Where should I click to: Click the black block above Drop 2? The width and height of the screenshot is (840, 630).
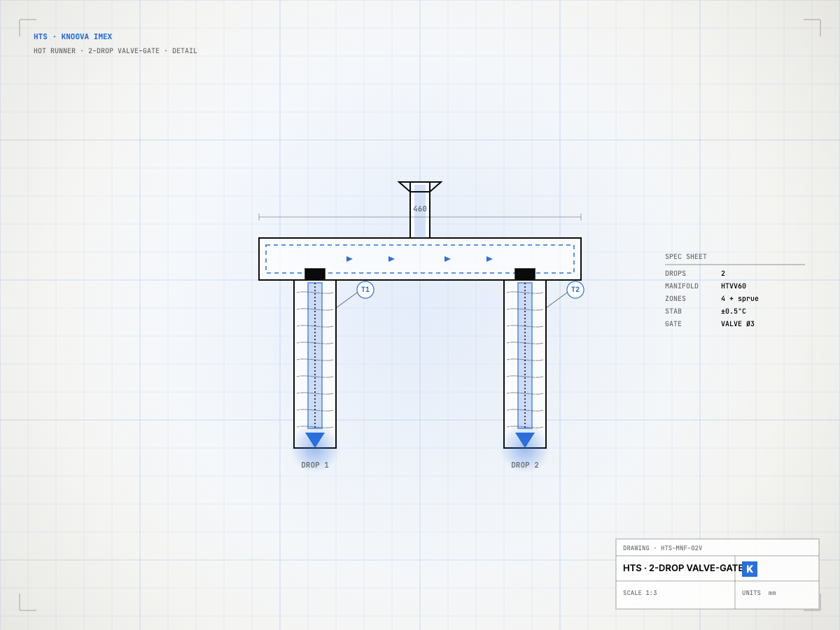[525, 274]
